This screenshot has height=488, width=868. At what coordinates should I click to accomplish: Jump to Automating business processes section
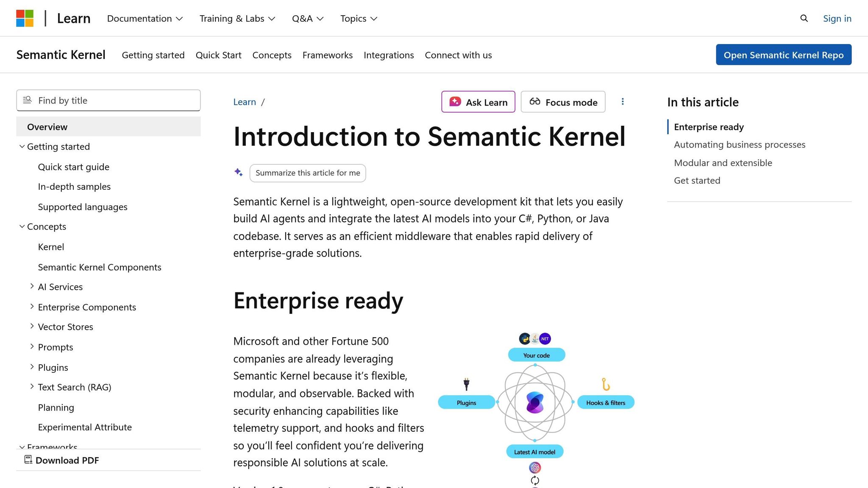pos(739,144)
